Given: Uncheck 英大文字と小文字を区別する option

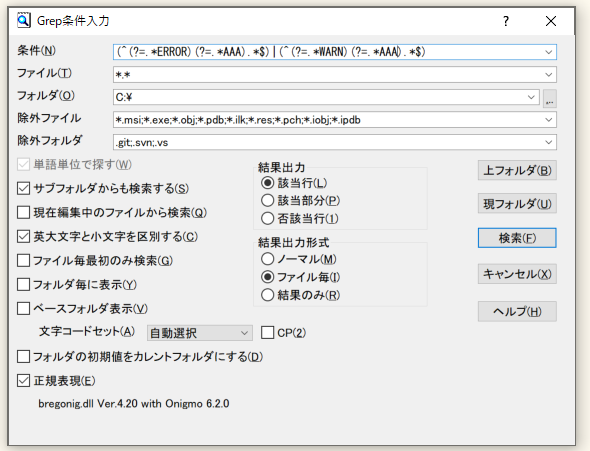Looking at the screenshot, I should [23, 237].
